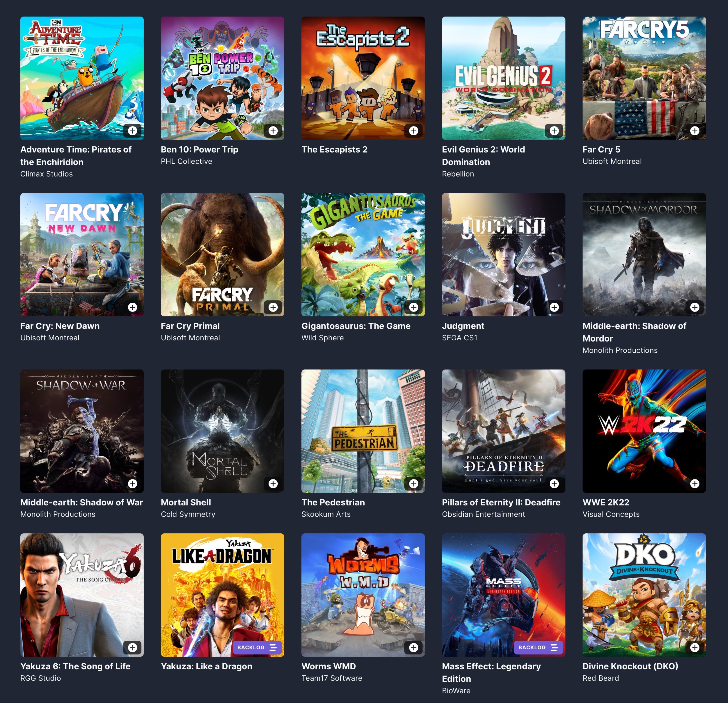The height and width of the screenshot is (703, 728).
Task: Open Far Cry: New Dawn title link
Action: coord(60,326)
